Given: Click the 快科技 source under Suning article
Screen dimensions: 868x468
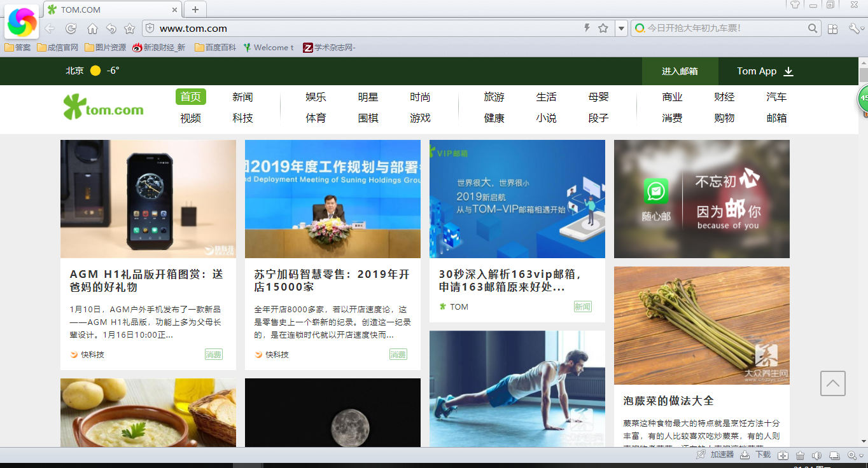Looking at the screenshot, I should pos(272,354).
